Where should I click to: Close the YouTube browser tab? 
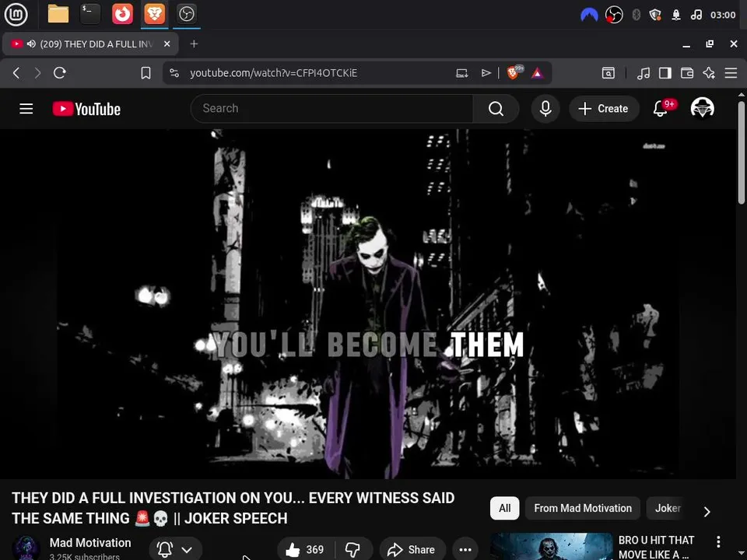point(167,44)
